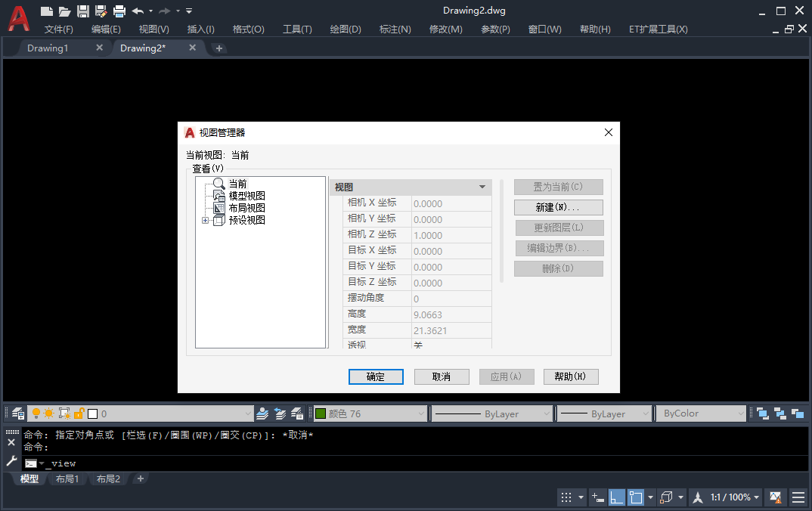The image size is (812, 511).
Task: Click the hardware acceleration icon in the status bar
Action: pyautogui.click(x=775, y=497)
